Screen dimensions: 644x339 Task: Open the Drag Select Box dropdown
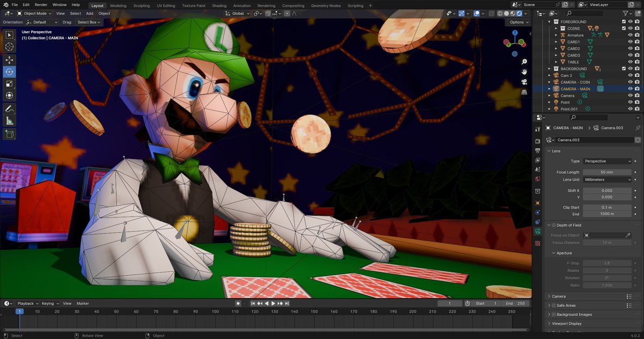[x=89, y=22]
